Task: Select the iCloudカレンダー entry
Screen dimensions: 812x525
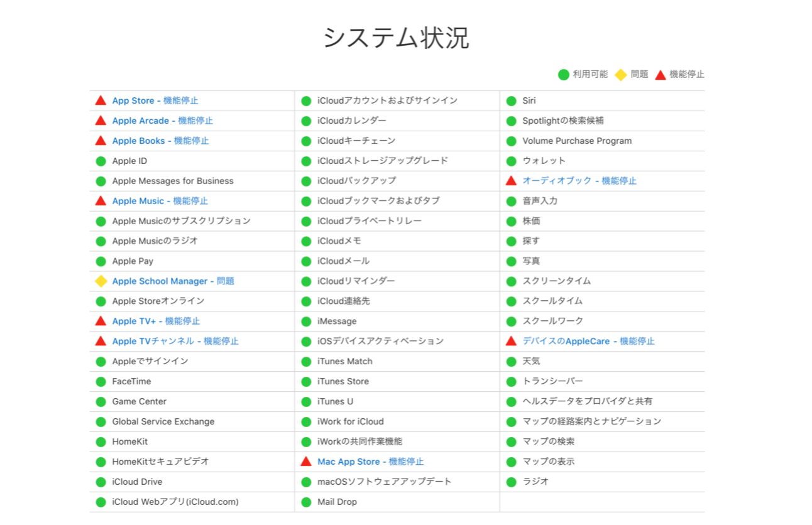Action: pyautogui.click(x=352, y=121)
